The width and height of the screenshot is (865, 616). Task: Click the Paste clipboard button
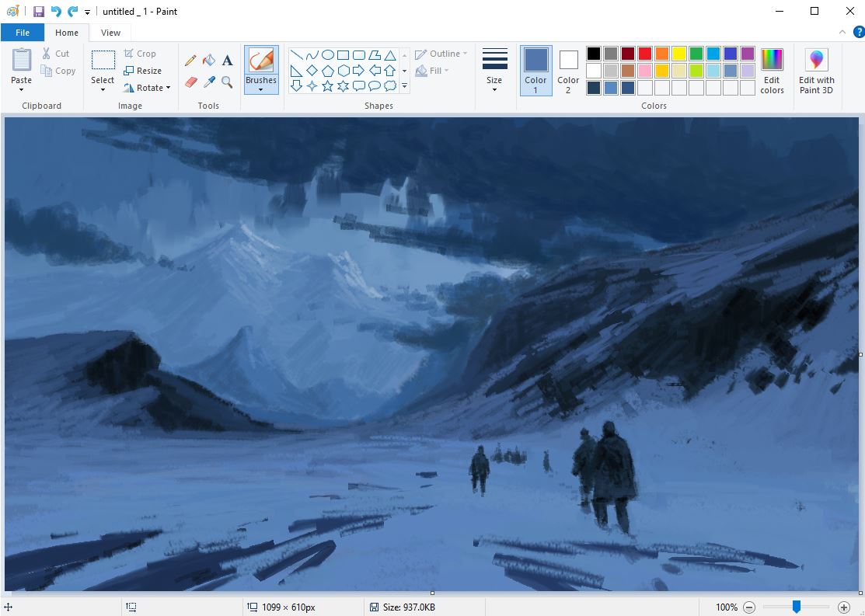click(x=22, y=60)
